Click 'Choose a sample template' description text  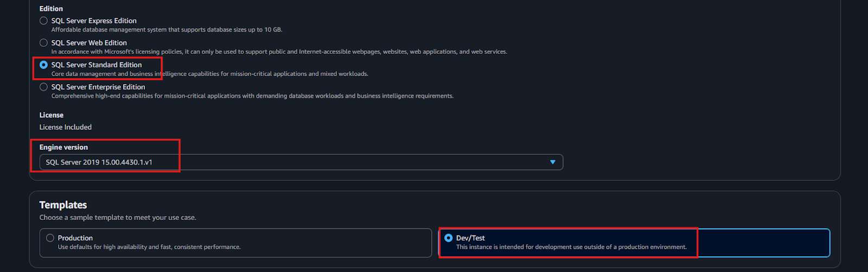(118, 217)
